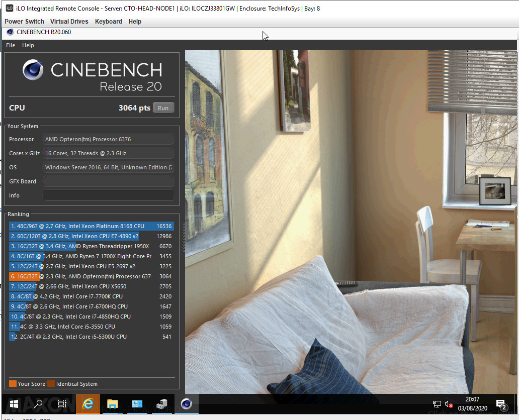
Task: Launch Internet Explorer from taskbar
Action: click(88, 404)
